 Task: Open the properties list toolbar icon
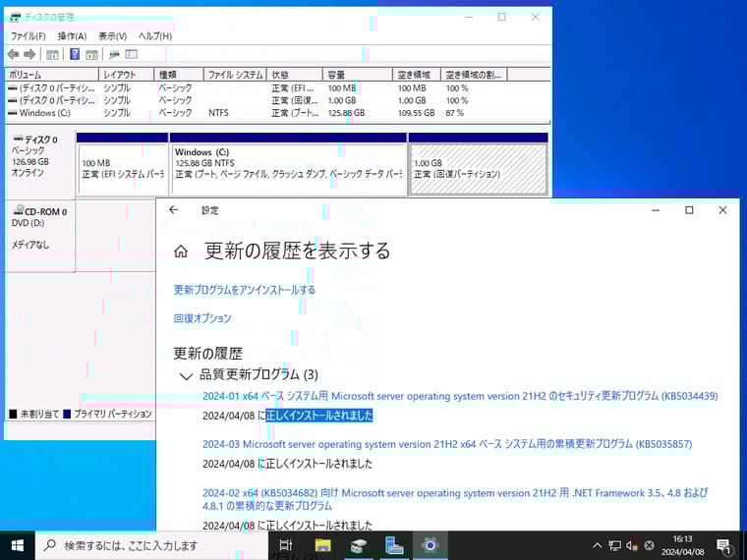[131, 55]
